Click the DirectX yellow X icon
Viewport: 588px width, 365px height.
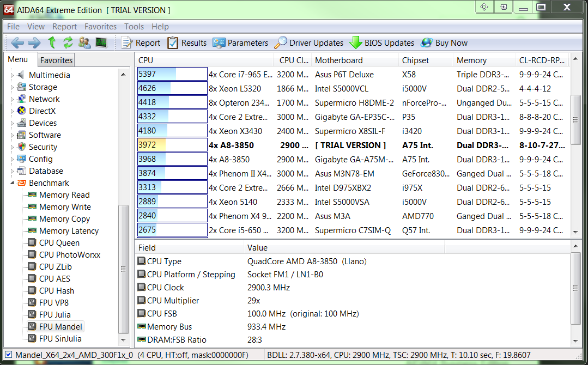[x=22, y=111]
